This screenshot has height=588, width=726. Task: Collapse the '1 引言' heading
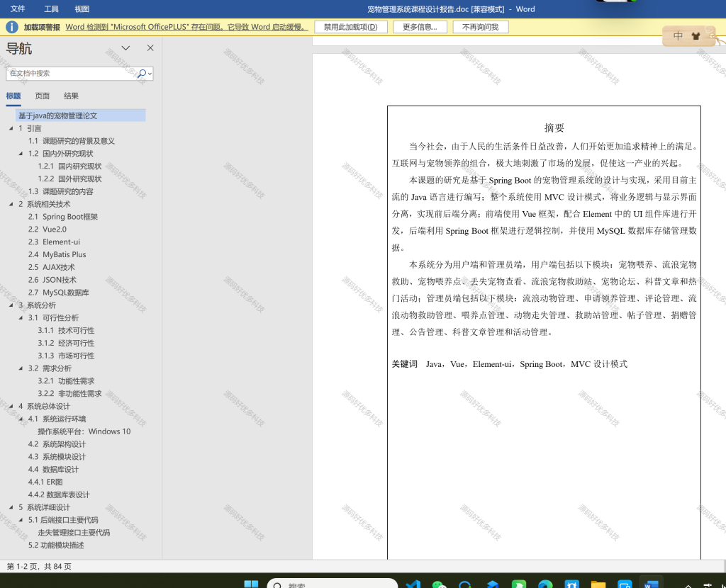click(x=11, y=128)
